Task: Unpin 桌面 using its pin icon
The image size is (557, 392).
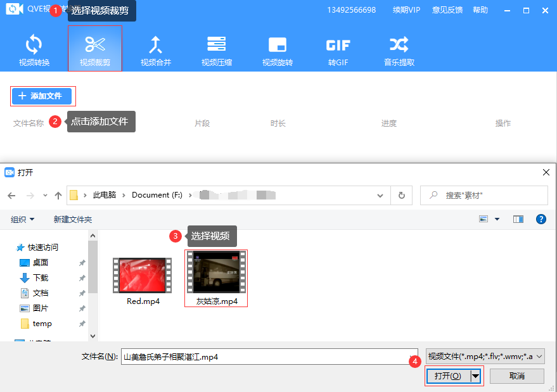Action: pos(82,263)
